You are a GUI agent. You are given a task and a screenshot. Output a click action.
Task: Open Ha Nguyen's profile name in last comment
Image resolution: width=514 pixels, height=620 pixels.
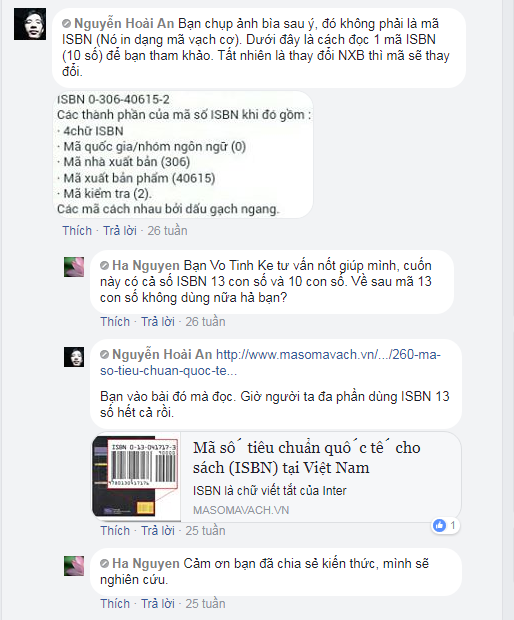[x=146, y=563]
